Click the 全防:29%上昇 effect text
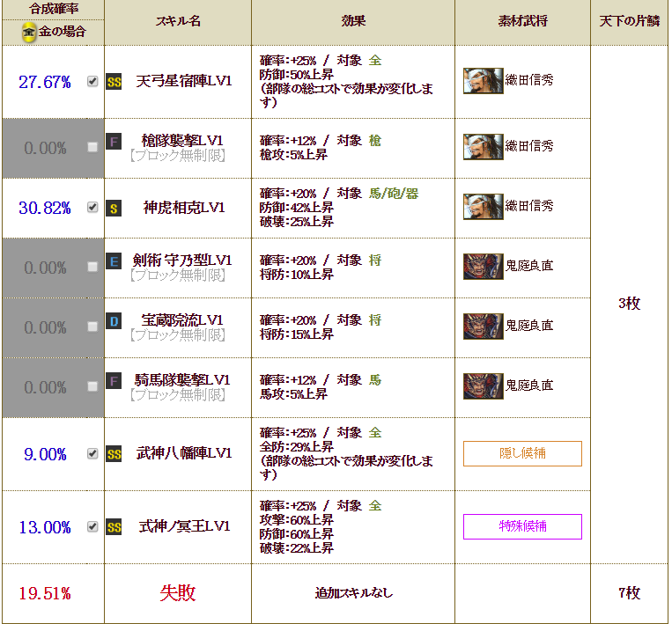Screen dimensions: 672x624 [296, 447]
